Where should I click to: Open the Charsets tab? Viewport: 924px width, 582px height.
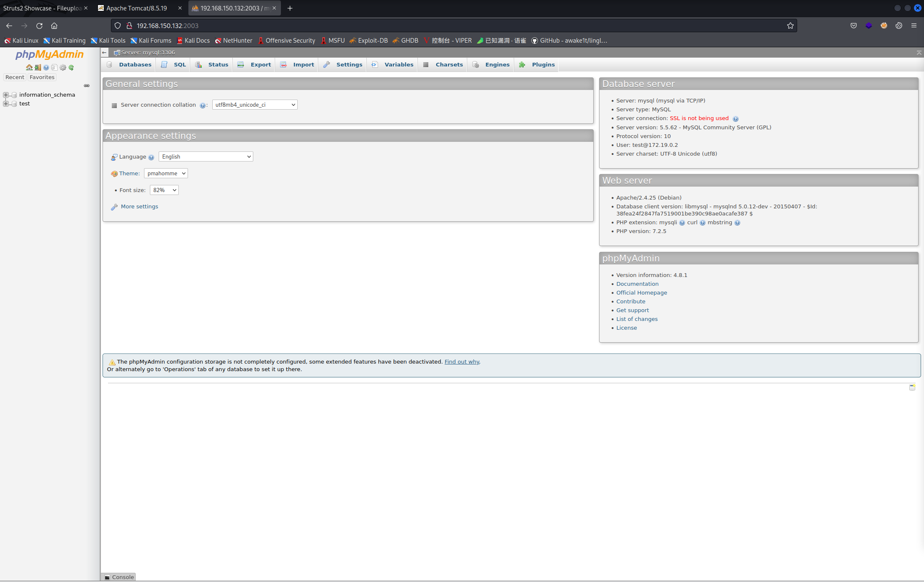443,65
